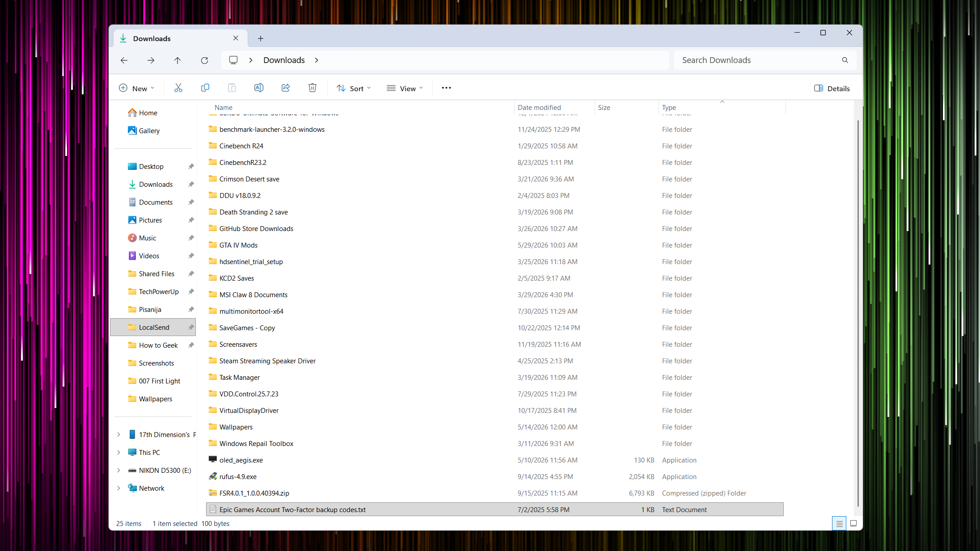The height and width of the screenshot is (551, 980).
Task: Go up one folder level
Action: tap(177, 60)
